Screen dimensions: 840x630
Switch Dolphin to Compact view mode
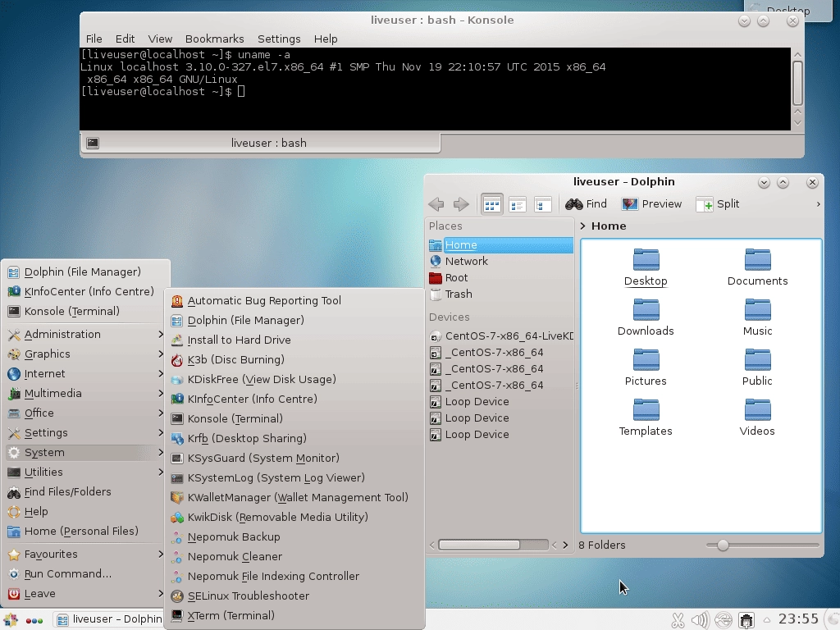tap(518, 204)
